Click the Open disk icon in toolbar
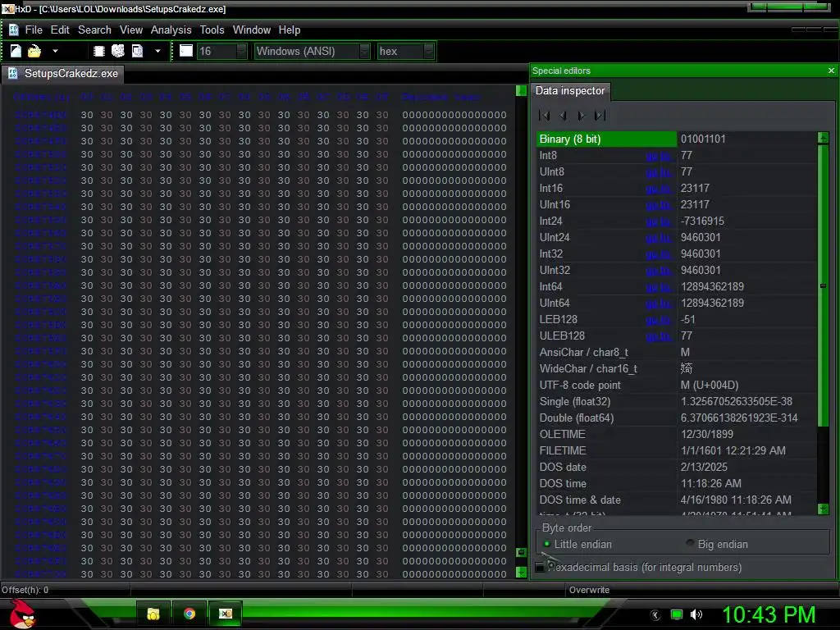The height and width of the screenshot is (630, 840). (x=118, y=51)
